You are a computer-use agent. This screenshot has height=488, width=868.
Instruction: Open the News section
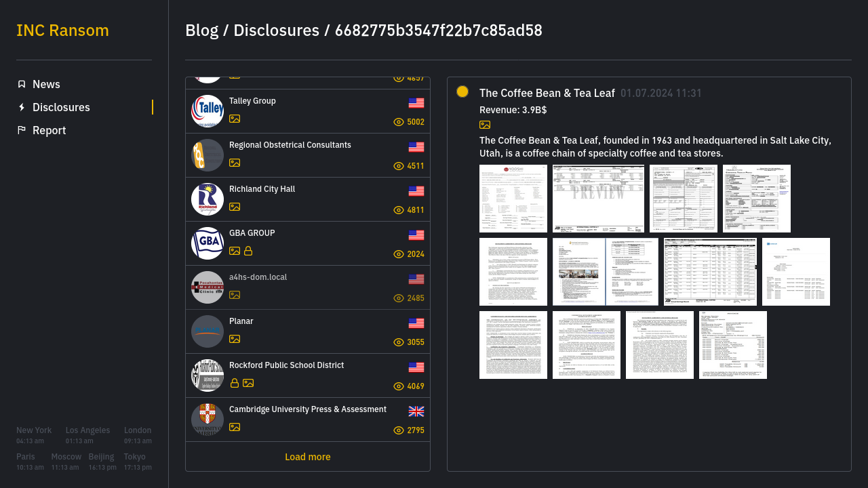point(46,84)
